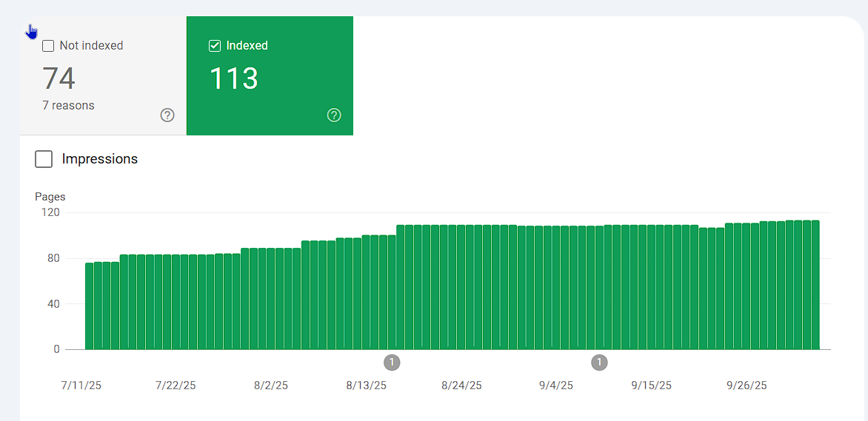Click annotation marker near 8/13/25

[x=392, y=363]
